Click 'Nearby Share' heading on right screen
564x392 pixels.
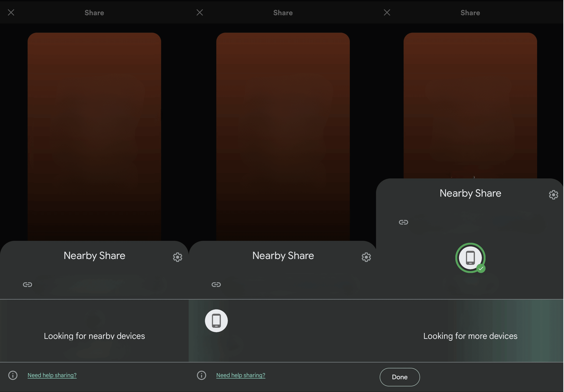(x=470, y=193)
